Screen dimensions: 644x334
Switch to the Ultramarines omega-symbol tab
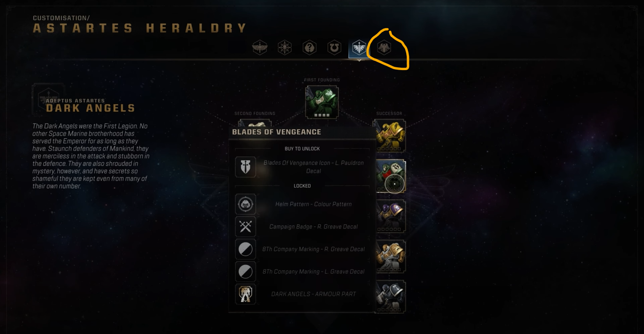(334, 48)
